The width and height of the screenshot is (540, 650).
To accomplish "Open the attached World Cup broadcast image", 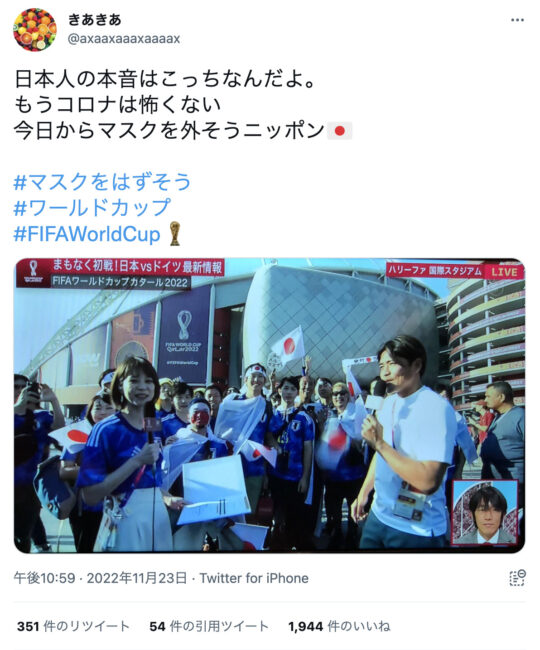I will pyautogui.click(x=270, y=405).
